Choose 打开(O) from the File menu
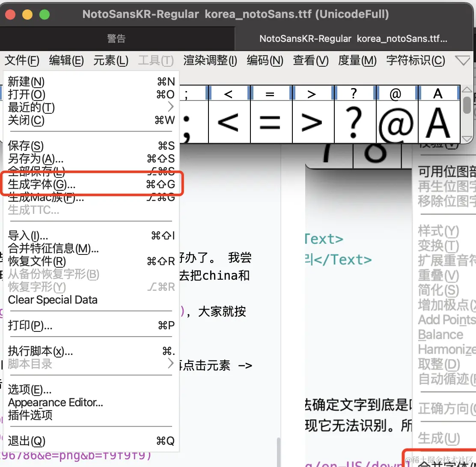 (91, 95)
